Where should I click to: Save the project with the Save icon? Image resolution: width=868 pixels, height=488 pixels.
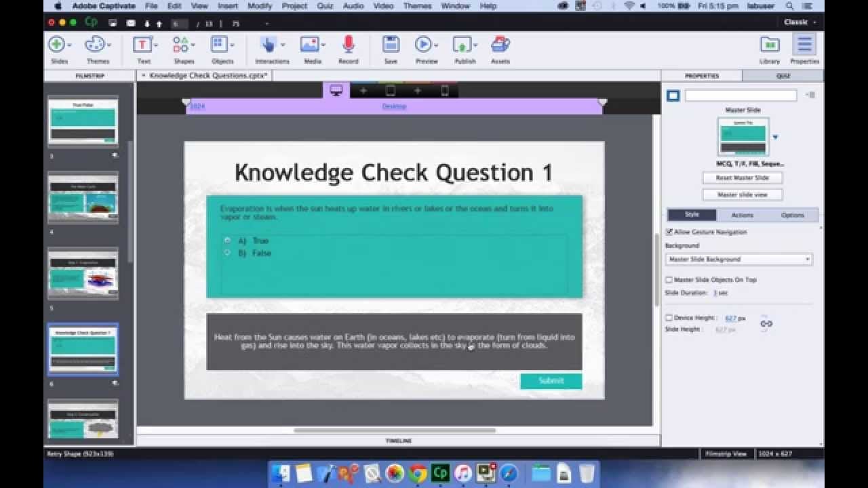coord(391,45)
